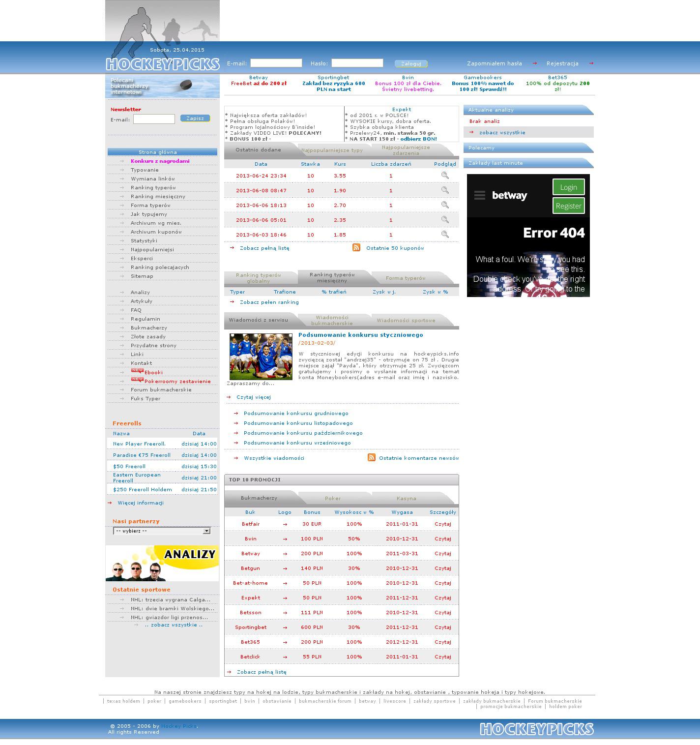This screenshot has height=745, width=700.
Task: Open preview magnifier for 2013-06-03 pick
Action: tap(444, 235)
